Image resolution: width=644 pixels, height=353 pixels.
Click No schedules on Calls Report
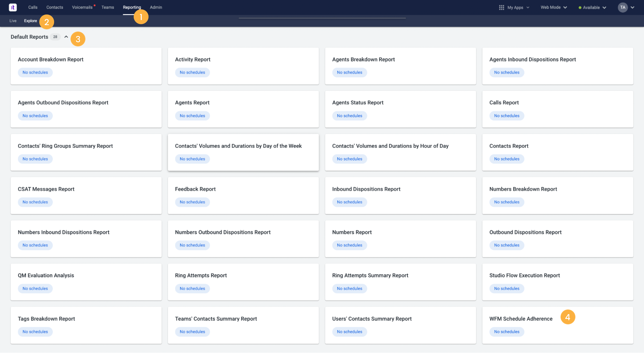click(x=507, y=116)
